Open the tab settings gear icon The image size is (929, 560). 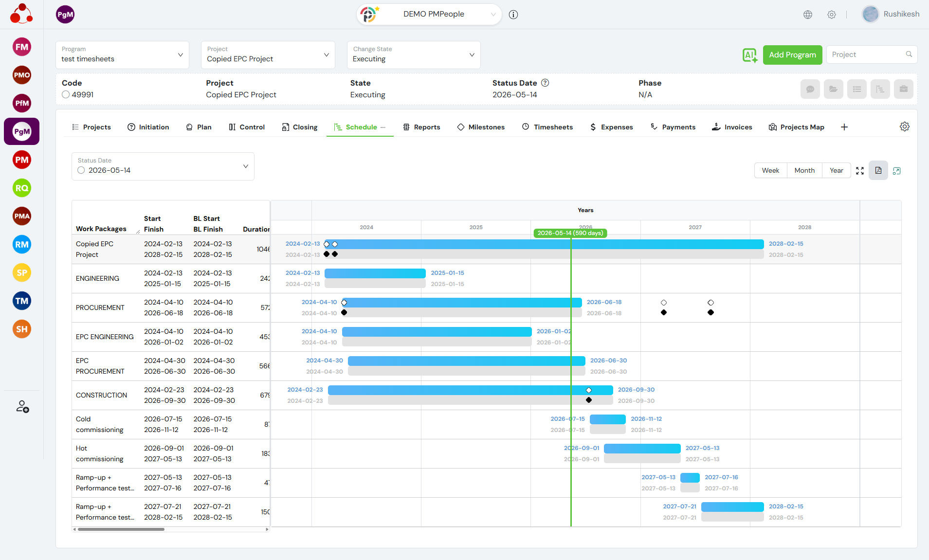click(x=904, y=127)
